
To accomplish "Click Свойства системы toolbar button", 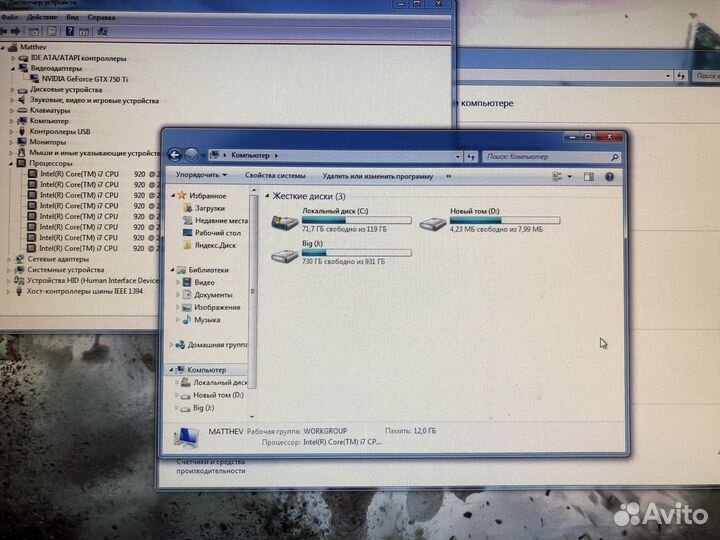I will [275, 175].
